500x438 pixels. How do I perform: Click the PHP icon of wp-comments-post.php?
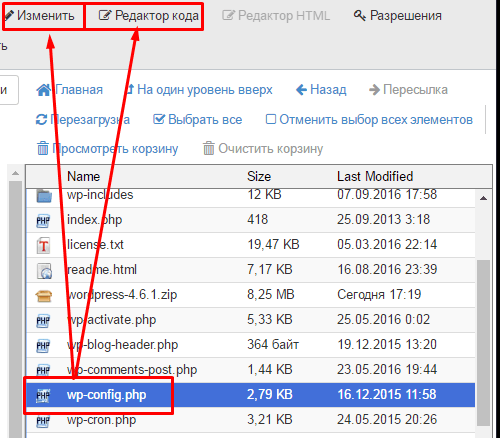[43, 370]
